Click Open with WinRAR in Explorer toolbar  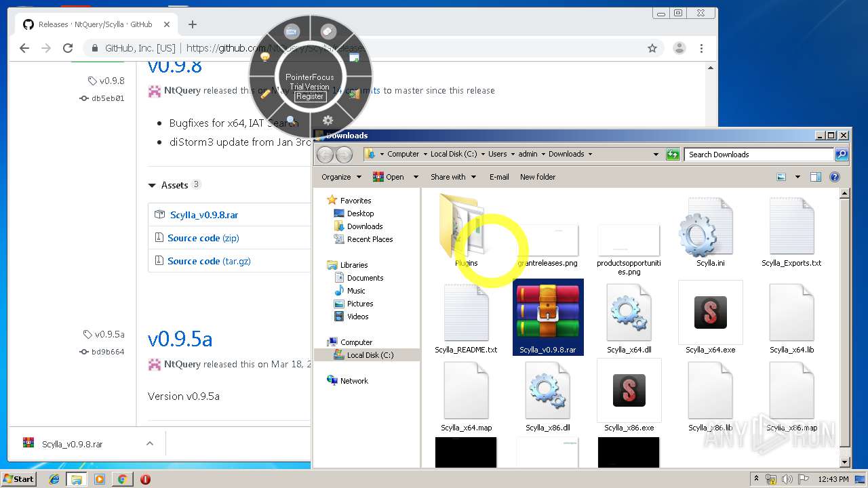389,177
